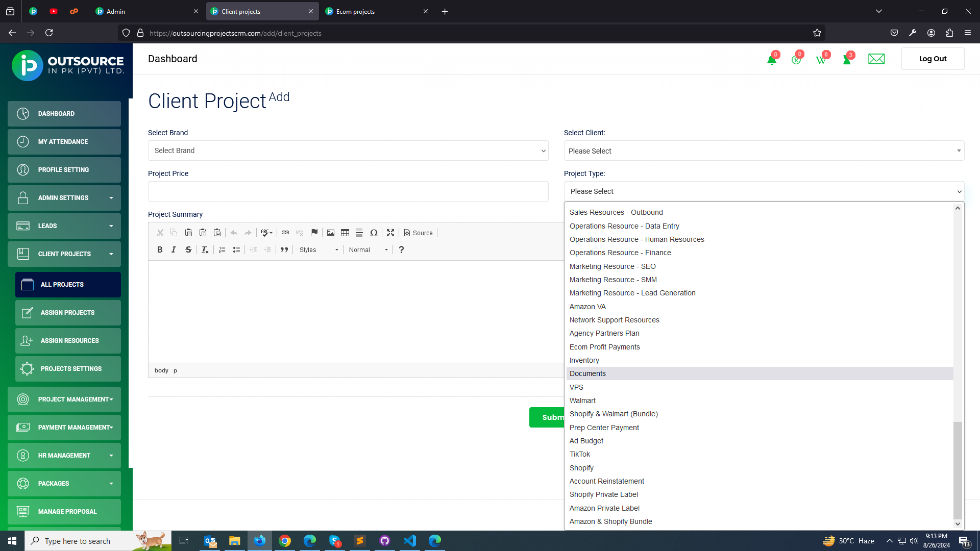980x551 pixels.
Task: Expand the Leads sidebar menu
Action: (64, 226)
